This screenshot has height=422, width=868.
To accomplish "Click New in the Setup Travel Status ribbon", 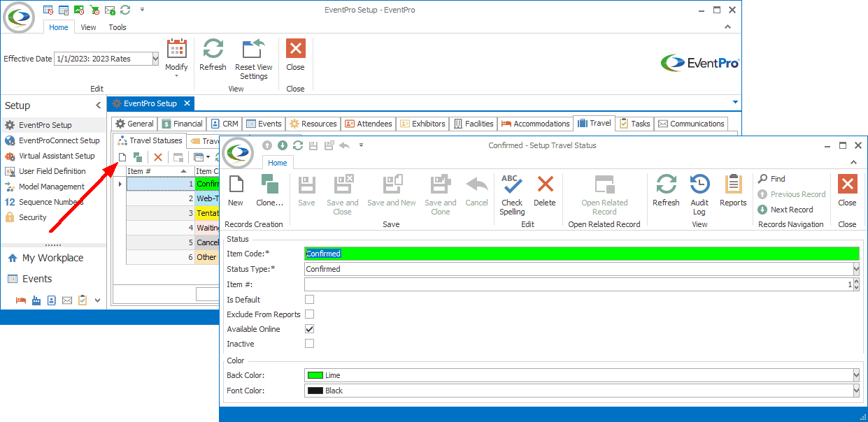I will click(x=236, y=191).
